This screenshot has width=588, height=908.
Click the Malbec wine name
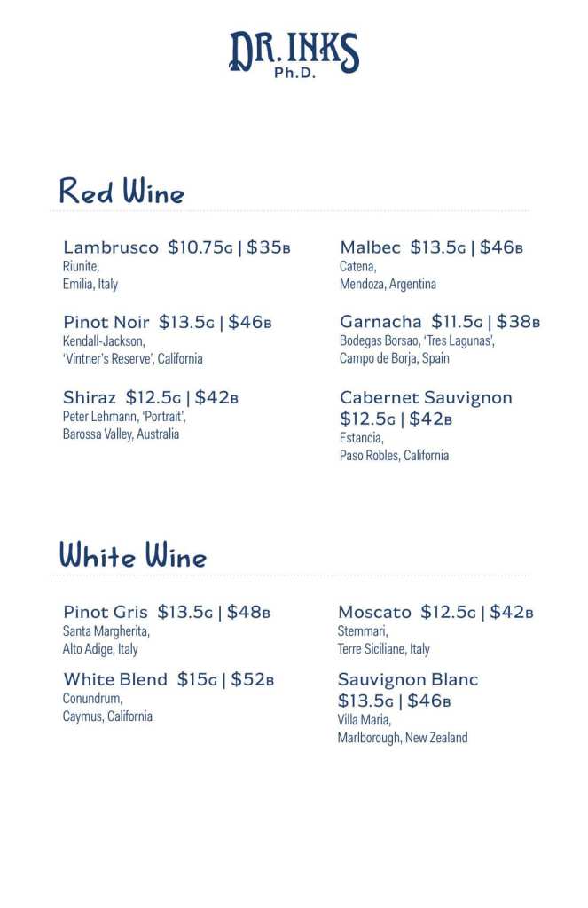[370, 247]
